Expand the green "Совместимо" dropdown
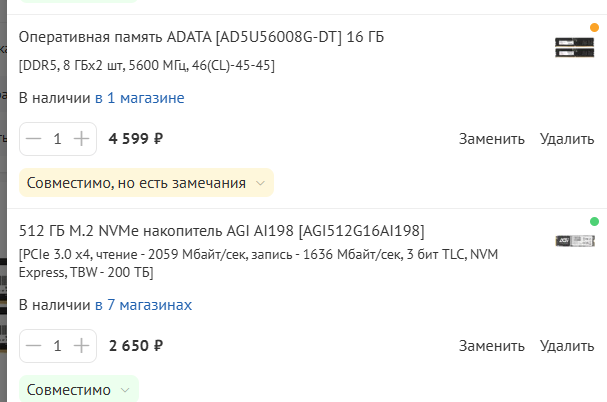Image resolution: width=607 pixels, height=402 pixels. tap(78, 389)
